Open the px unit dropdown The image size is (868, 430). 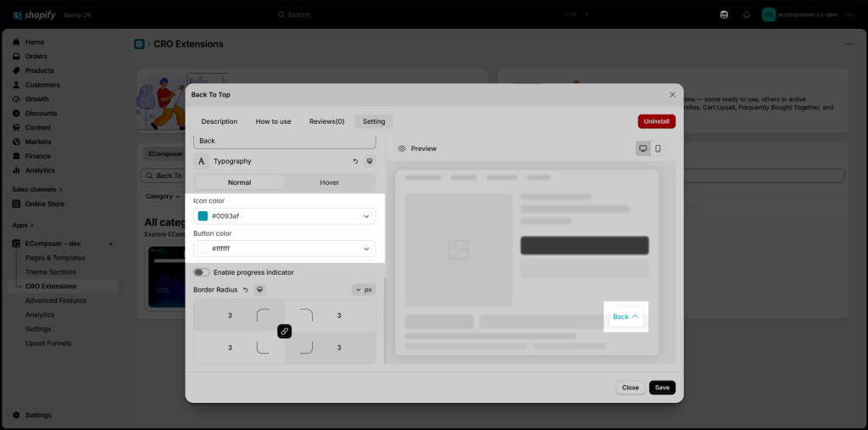[364, 290]
